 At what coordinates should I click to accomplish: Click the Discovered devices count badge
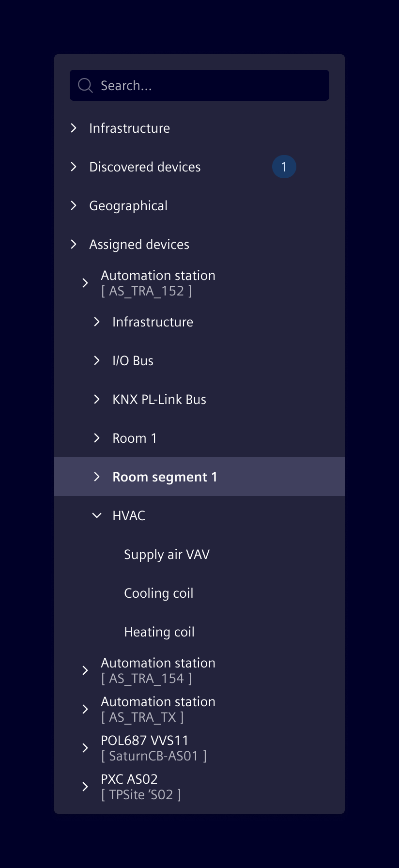[284, 167]
